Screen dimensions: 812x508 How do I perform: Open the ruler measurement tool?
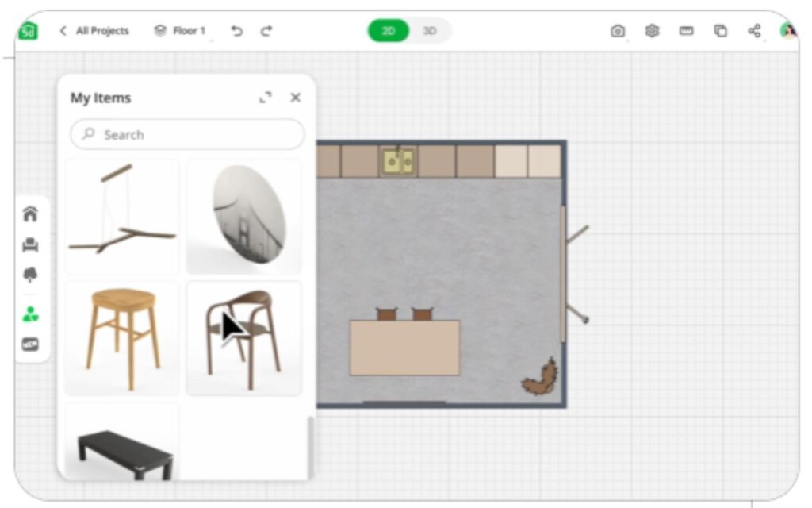tap(686, 31)
